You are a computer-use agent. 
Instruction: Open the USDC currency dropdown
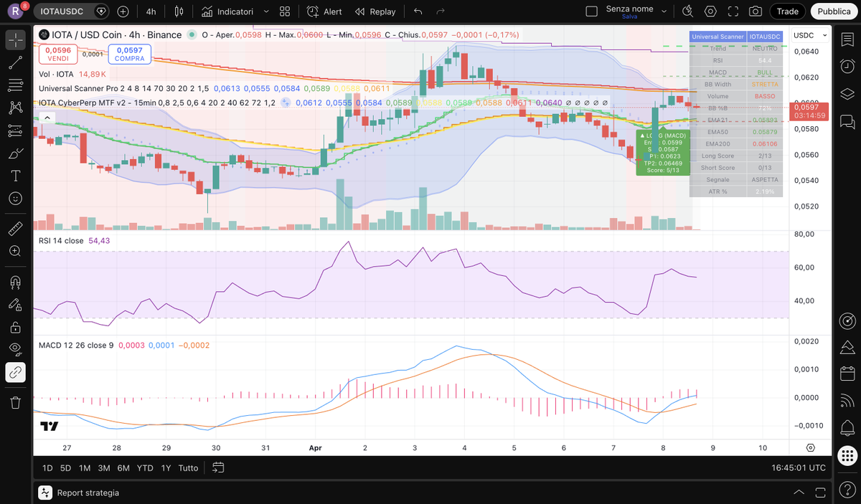click(811, 35)
